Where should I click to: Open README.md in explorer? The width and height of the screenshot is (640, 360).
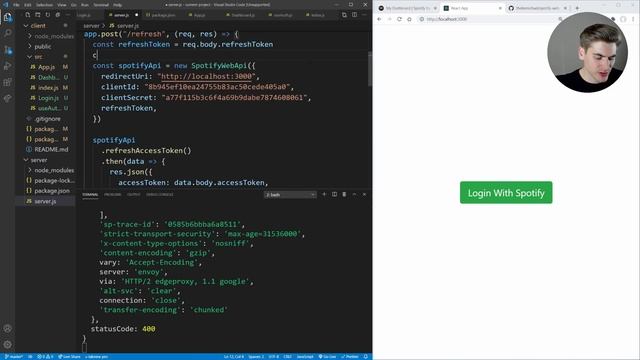click(51, 149)
